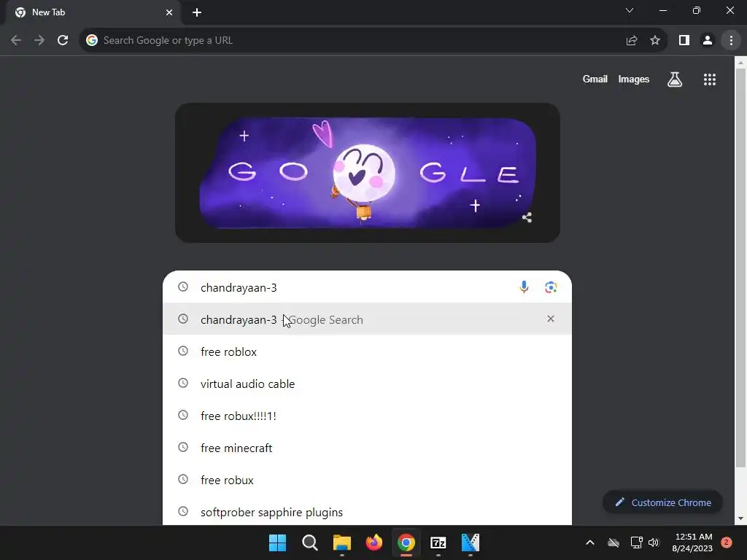Open the clock showing 12:51 AM

click(692, 542)
